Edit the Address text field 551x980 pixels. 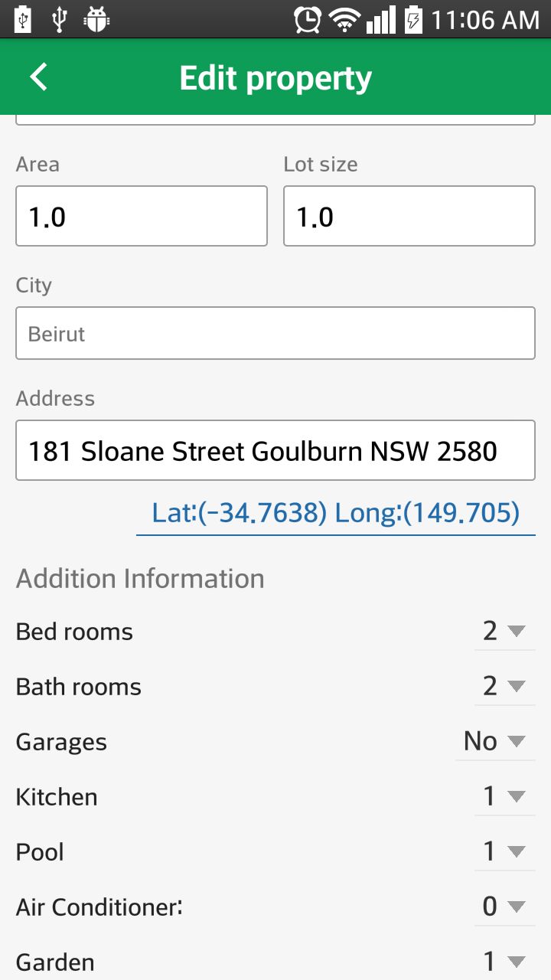coord(275,450)
